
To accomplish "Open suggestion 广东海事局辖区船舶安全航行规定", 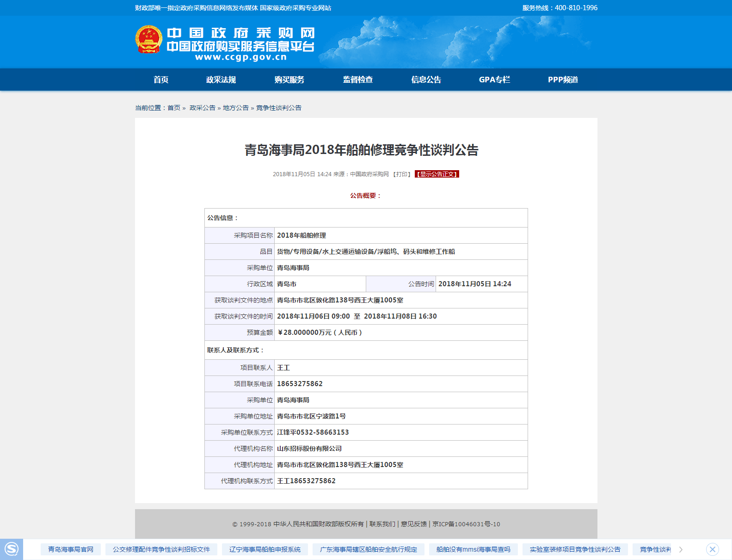I will coord(369,549).
